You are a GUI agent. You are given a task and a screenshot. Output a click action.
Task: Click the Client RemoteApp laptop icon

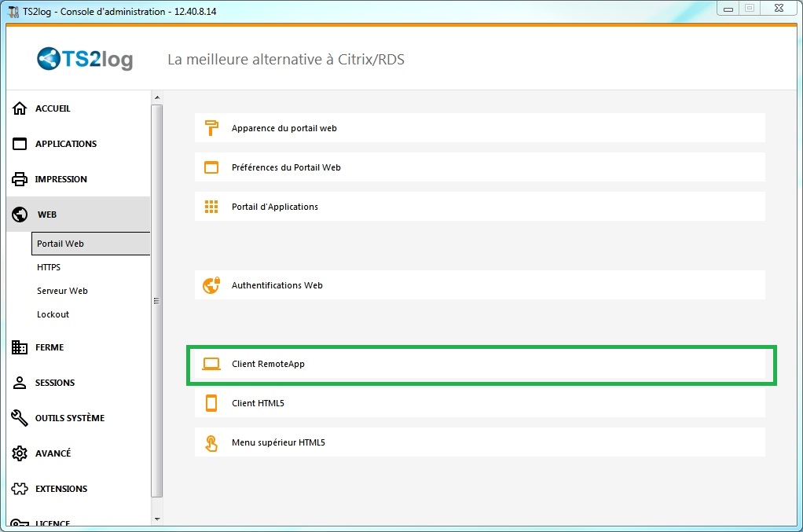pyautogui.click(x=211, y=364)
